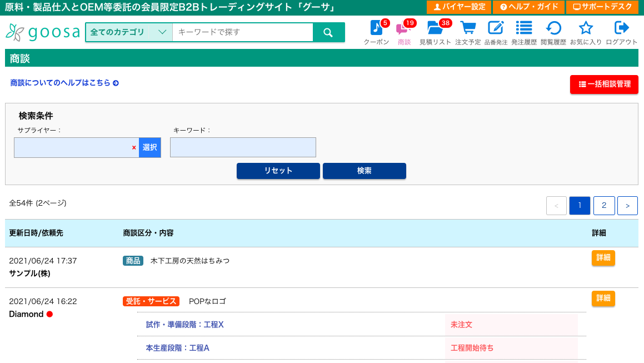Expand the 全てのカテゴリ category dropdown
644x363 pixels.
128,32
